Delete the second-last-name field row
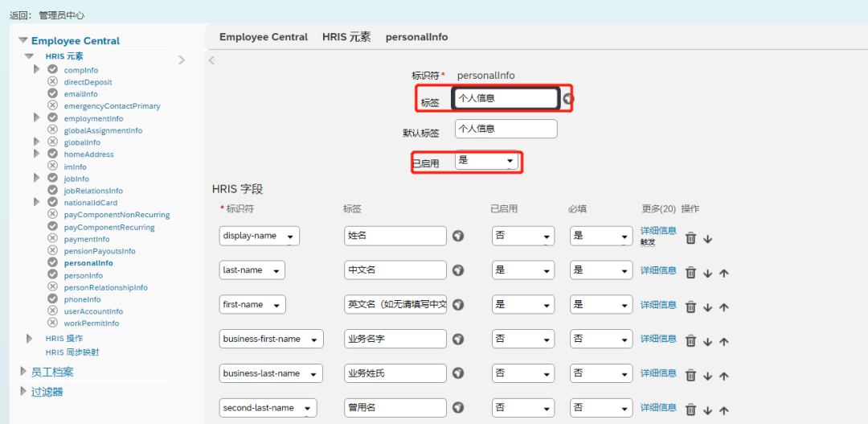Image resolution: width=868 pixels, height=424 pixels. (x=691, y=410)
